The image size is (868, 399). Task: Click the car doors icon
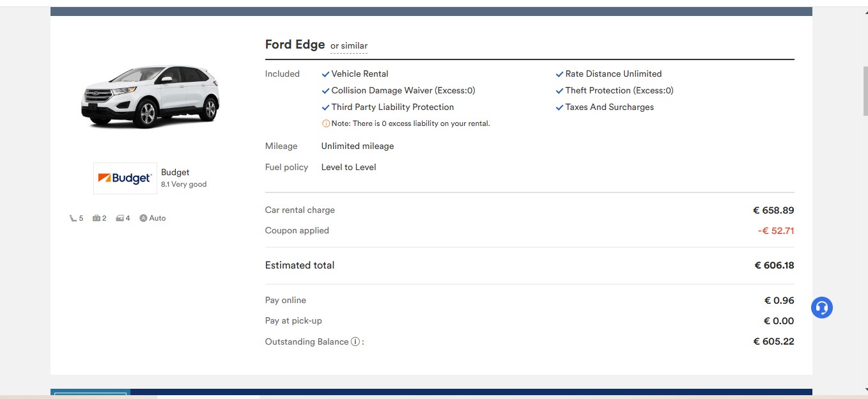pos(120,218)
